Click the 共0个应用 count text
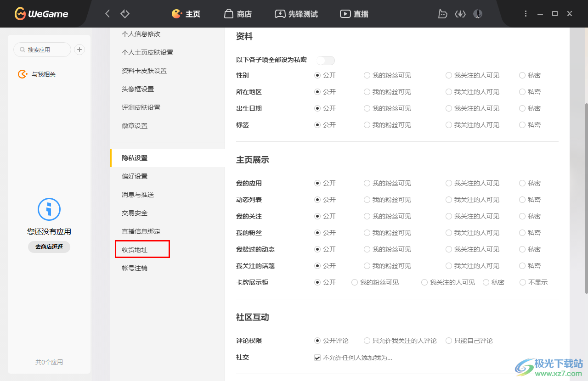The image size is (588, 381). click(x=49, y=362)
